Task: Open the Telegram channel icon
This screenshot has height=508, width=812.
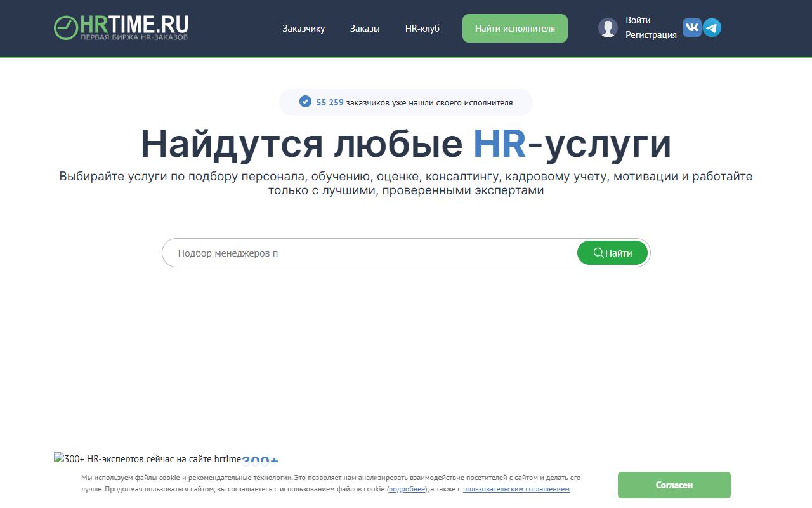Action: pyautogui.click(x=712, y=28)
